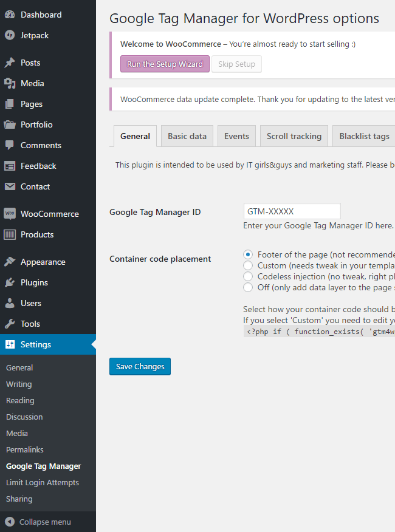Go to Posts menu label
The width and height of the screenshot is (395, 532).
coord(30,63)
